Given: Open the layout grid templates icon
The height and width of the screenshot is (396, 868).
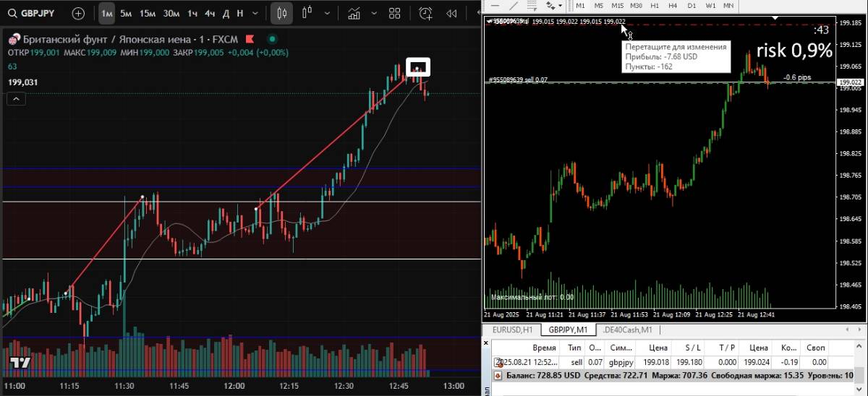Looking at the screenshot, I should pyautogui.click(x=394, y=13).
